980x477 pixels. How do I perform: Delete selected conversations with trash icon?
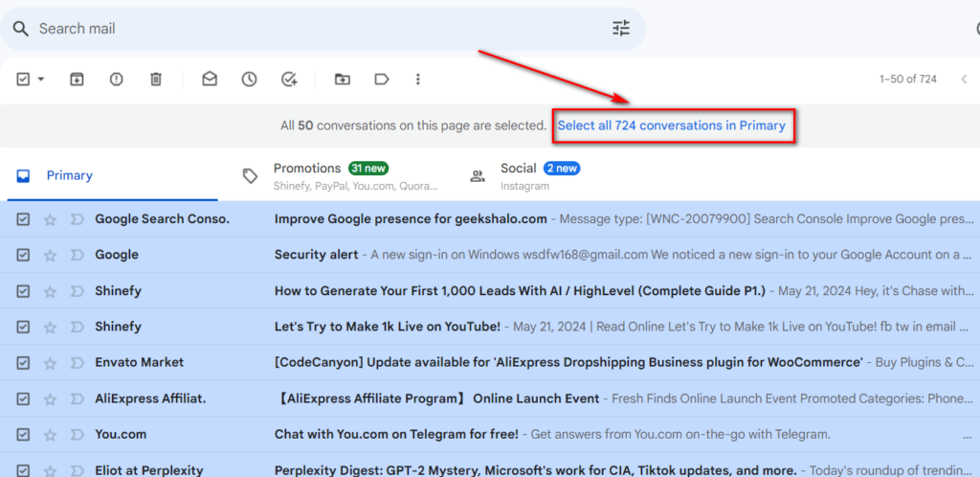pyautogui.click(x=156, y=79)
